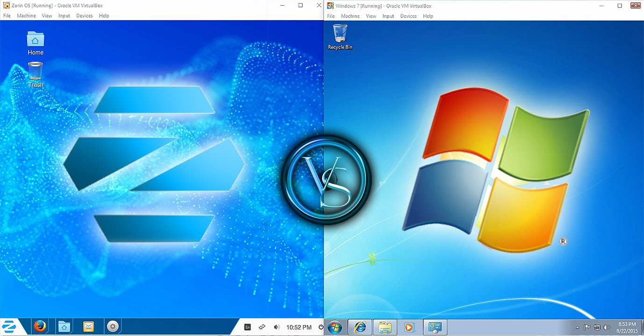The height and width of the screenshot is (336, 644).
Task: Close the Windows 7 VirtualBox window
Action: coord(636,6)
